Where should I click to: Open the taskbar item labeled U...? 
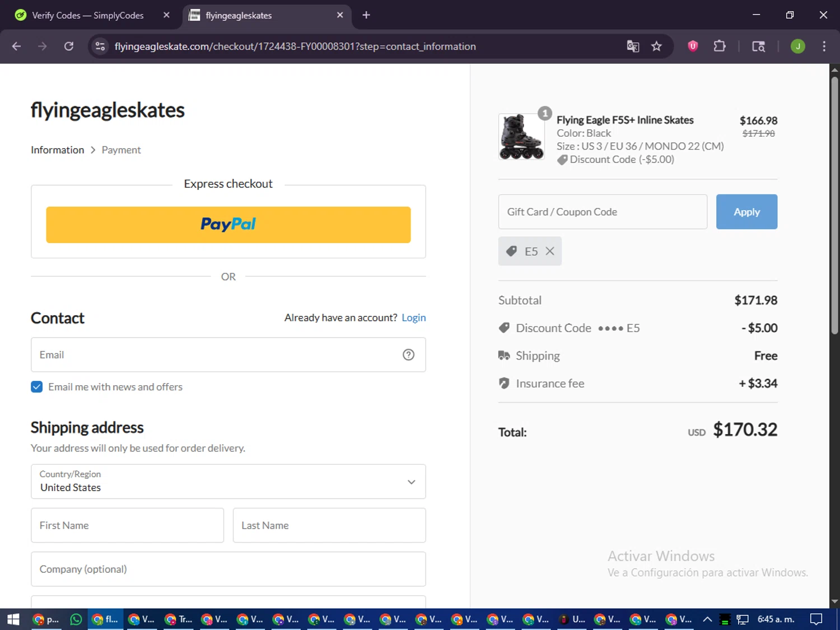pos(572,619)
